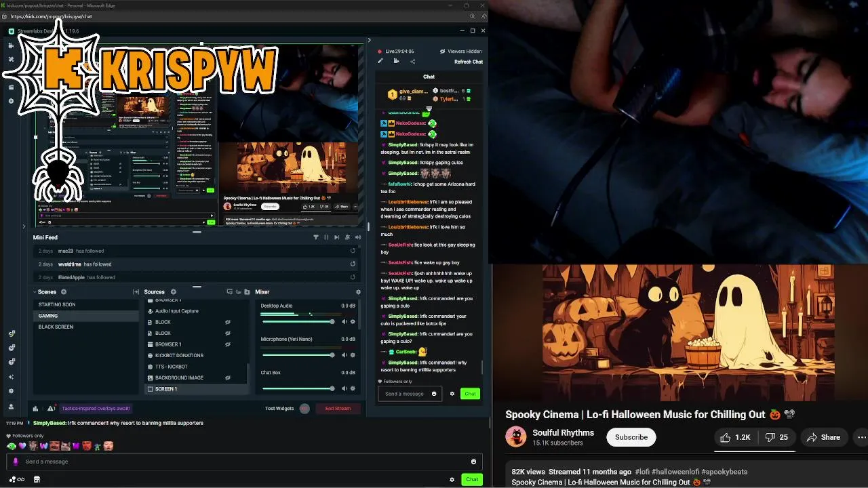Viewport: 868px width, 488px height.
Task: Toggle visibility of second BLOCK source
Action: click(228, 333)
